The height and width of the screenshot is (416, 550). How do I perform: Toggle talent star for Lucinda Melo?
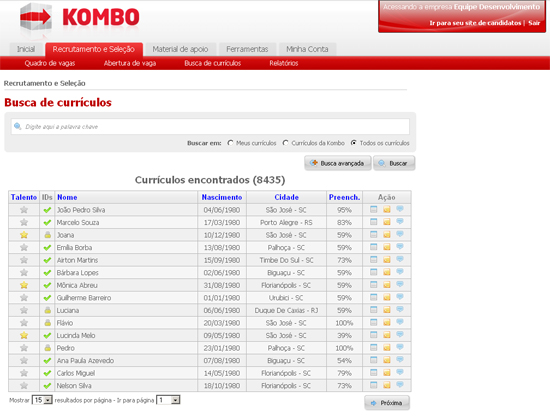tap(24, 335)
